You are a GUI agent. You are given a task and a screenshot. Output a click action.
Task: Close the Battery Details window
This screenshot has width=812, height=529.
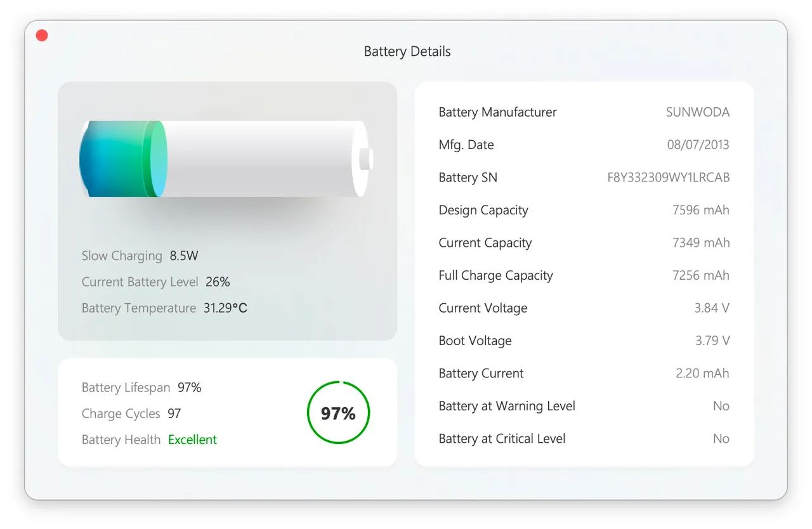tap(42, 36)
